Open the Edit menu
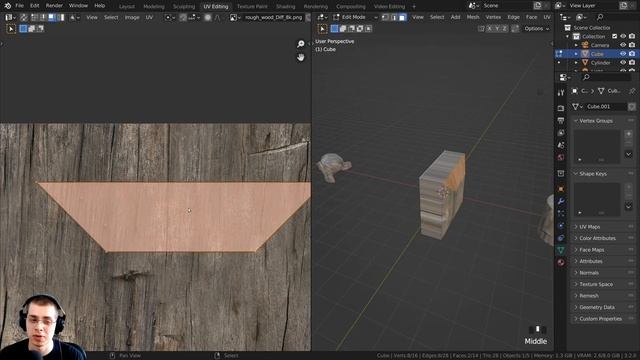Image resolution: width=640 pixels, height=360 pixels. tap(35, 6)
